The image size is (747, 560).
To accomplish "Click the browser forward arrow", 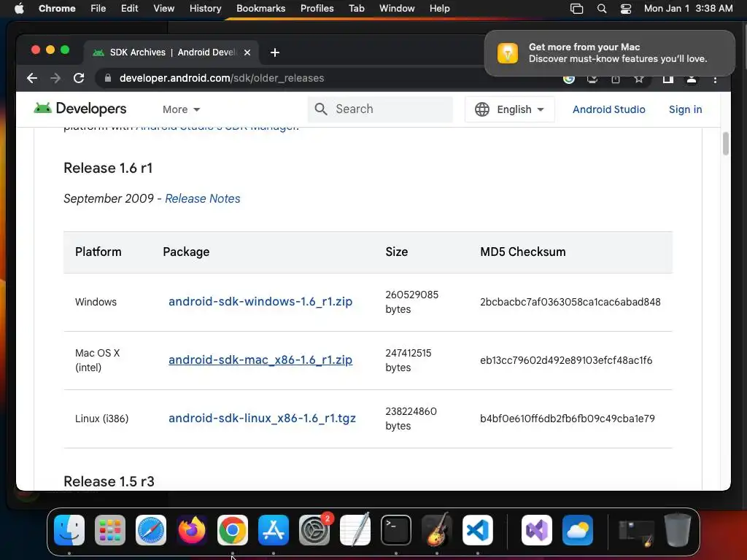I will pyautogui.click(x=55, y=78).
